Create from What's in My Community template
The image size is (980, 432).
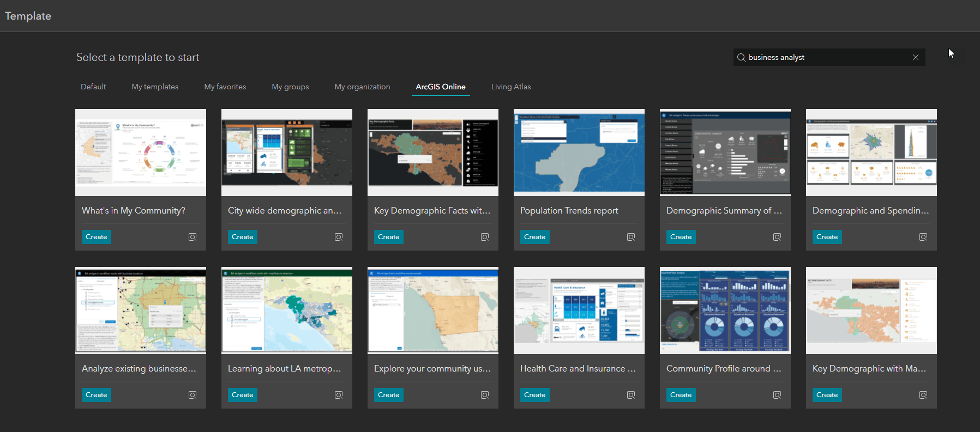[x=97, y=237]
